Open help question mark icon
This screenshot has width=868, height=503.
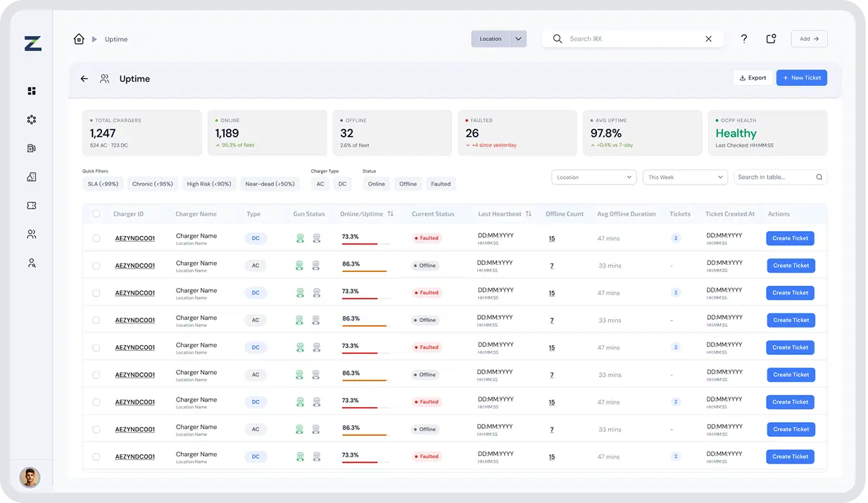coord(744,39)
